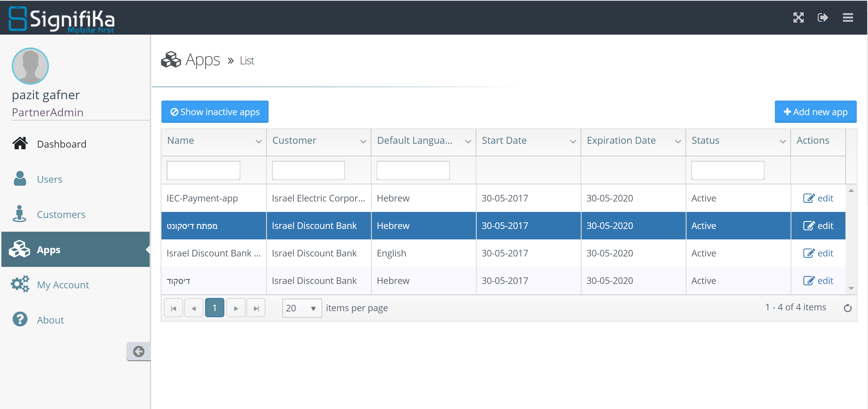Refresh the apps grid
Image resolution: width=868 pixels, height=409 pixels.
[847, 308]
